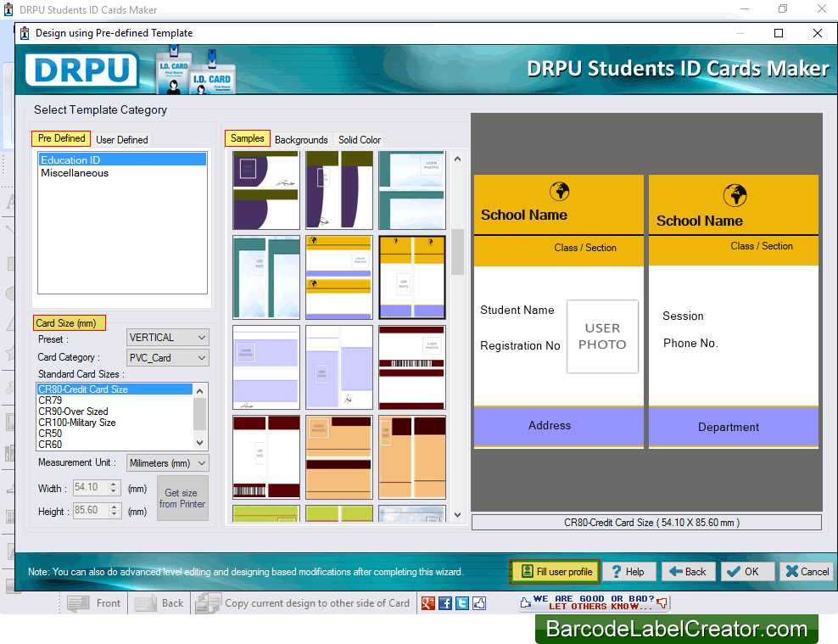Increase Width using the spinner arrow
The image size is (838, 644).
tap(111, 484)
